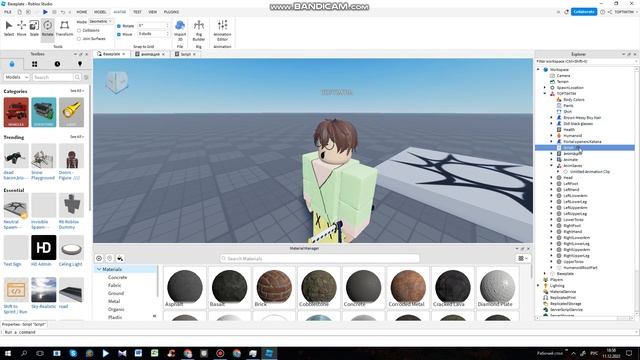Undo last action in quick access toolbar

click(x=62, y=12)
